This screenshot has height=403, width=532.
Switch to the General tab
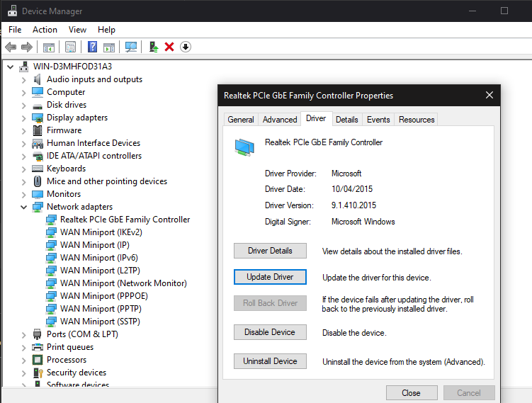point(241,120)
